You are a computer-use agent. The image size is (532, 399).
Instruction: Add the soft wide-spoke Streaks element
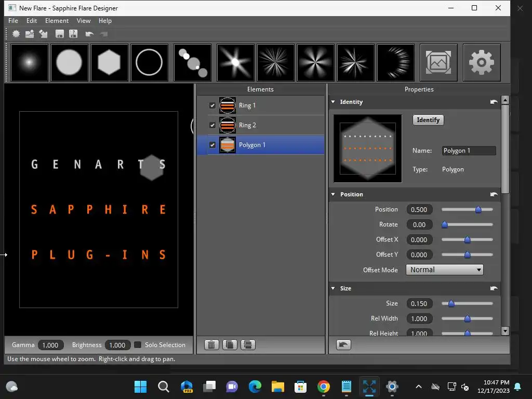point(315,62)
